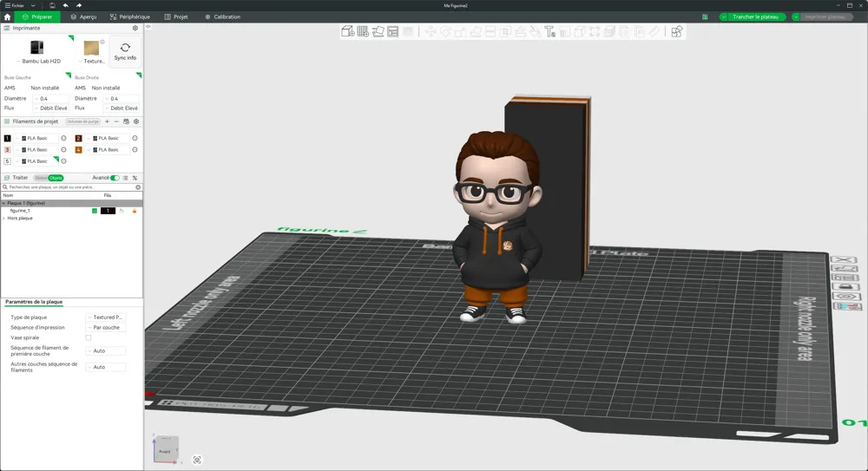Click the Add object cube icon
Image resolution: width=868 pixels, height=471 pixels.
[x=348, y=31]
